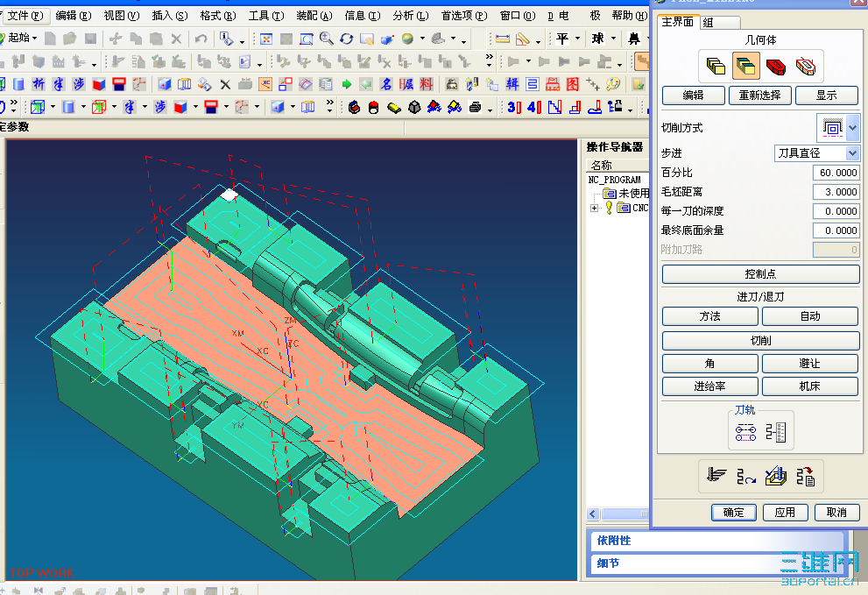Open the 球 toolbar dropdown arrow
Viewport: 868px width, 595px height.
click(x=613, y=39)
